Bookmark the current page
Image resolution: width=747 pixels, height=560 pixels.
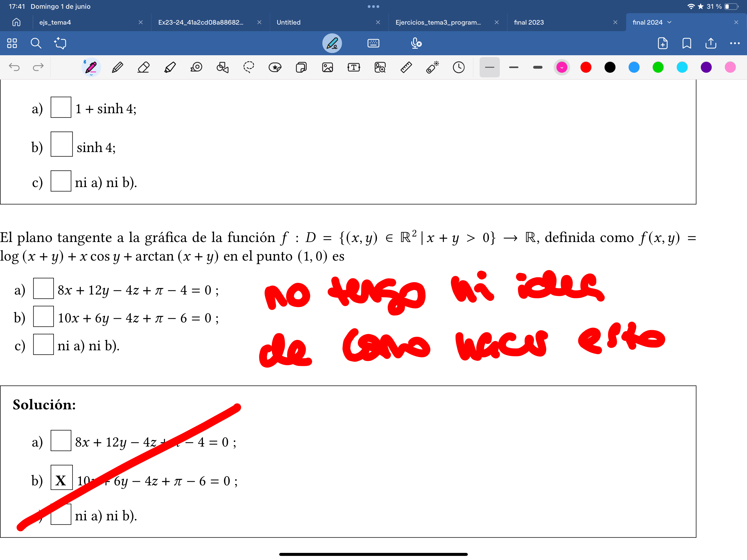pyautogui.click(x=687, y=43)
